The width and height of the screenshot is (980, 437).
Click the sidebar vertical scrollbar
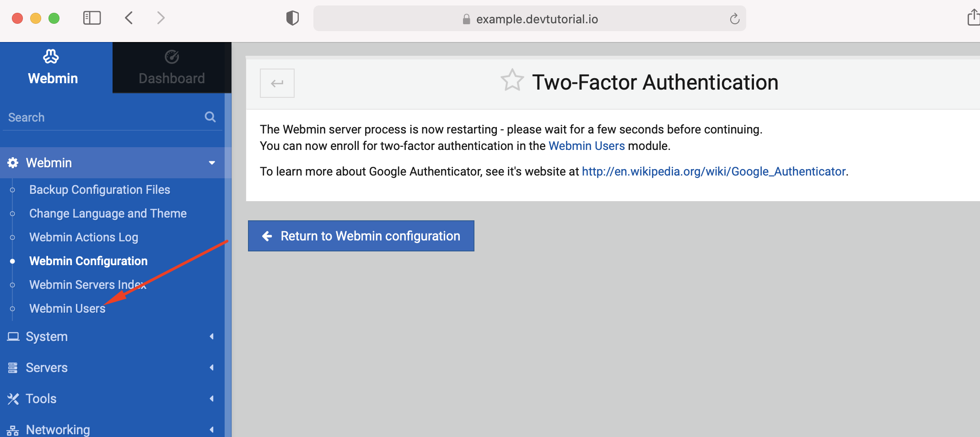click(228, 265)
